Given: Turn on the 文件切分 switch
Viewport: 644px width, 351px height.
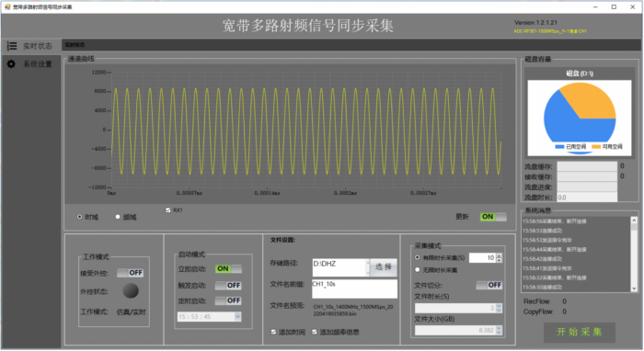Looking at the screenshot, I should [489, 285].
